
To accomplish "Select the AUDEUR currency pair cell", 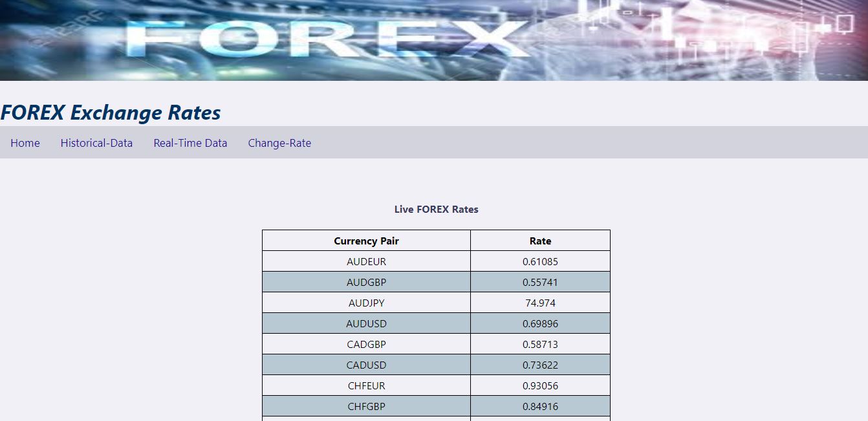I will (x=366, y=261).
